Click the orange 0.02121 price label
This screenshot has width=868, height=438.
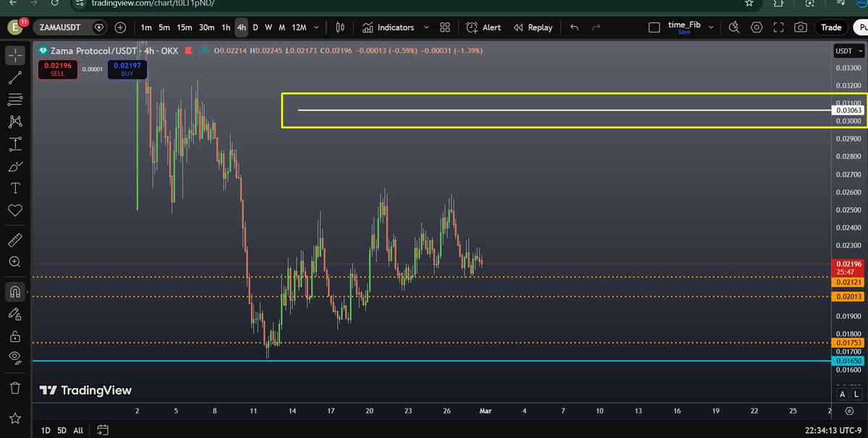point(848,283)
